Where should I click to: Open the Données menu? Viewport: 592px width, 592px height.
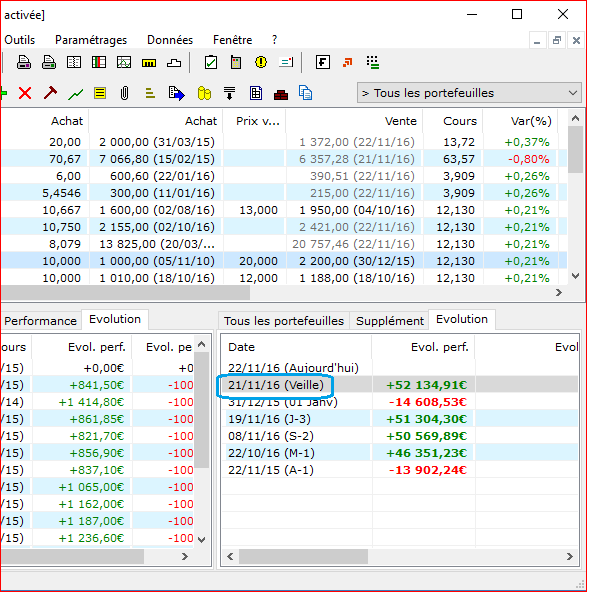(x=170, y=40)
